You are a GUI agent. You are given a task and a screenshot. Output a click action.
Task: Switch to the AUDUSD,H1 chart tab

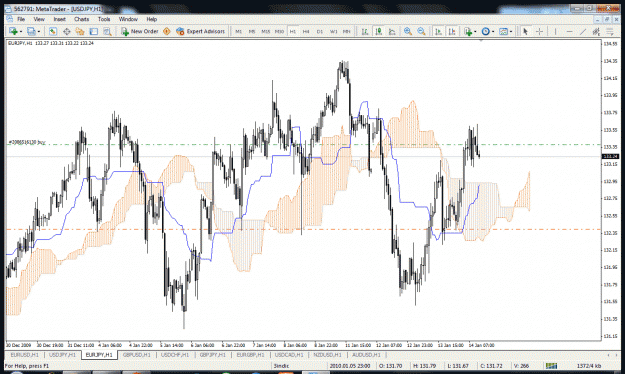[x=366, y=355]
